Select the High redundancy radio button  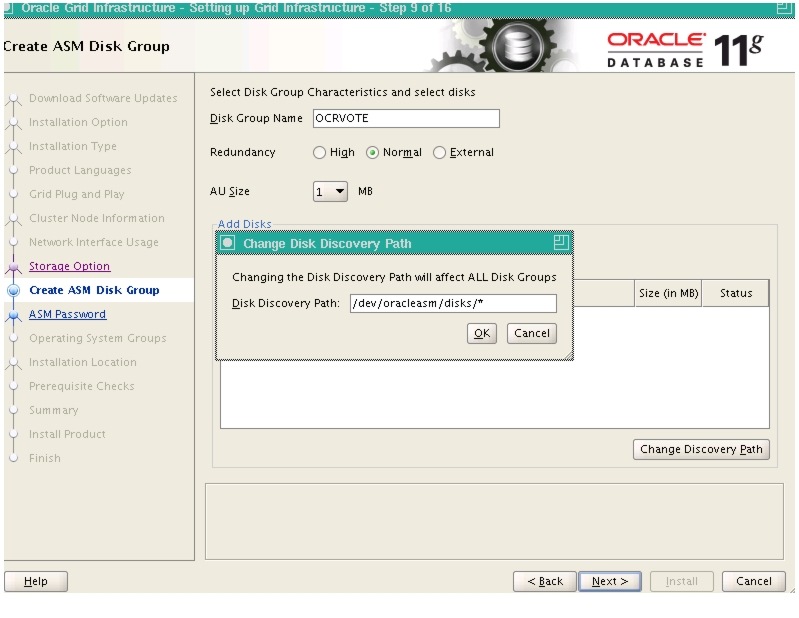point(319,152)
